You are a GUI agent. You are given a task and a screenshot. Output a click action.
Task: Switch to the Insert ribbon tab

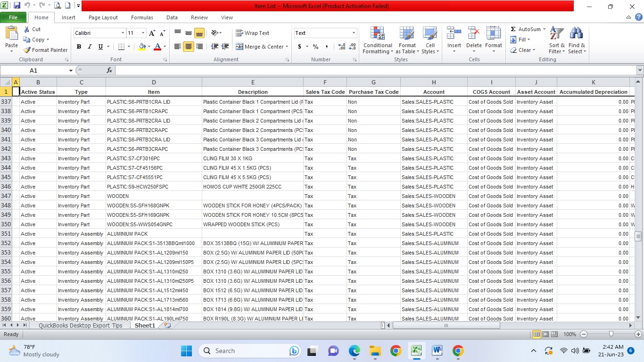68,17
